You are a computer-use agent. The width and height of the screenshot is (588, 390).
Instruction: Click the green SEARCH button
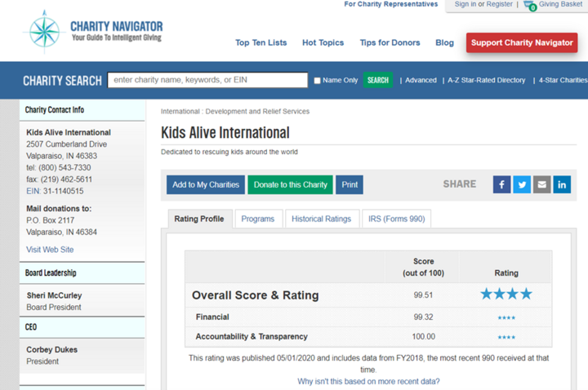click(377, 80)
